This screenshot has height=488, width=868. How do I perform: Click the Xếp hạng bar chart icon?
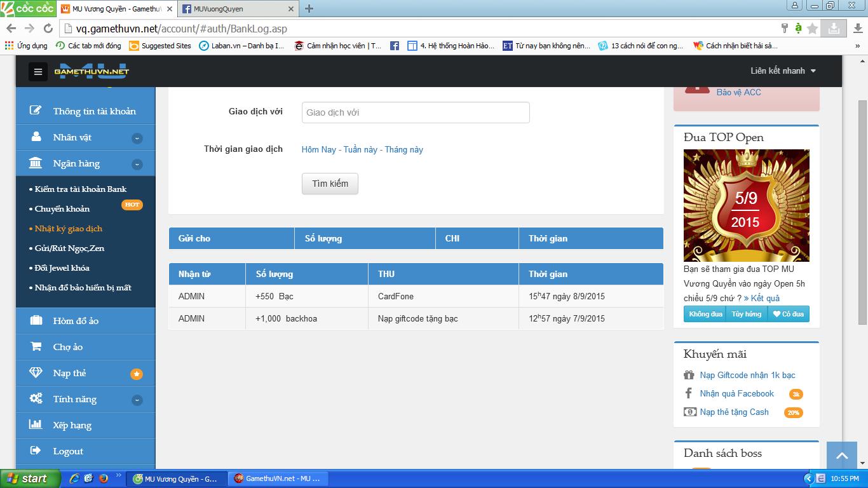[x=36, y=424]
